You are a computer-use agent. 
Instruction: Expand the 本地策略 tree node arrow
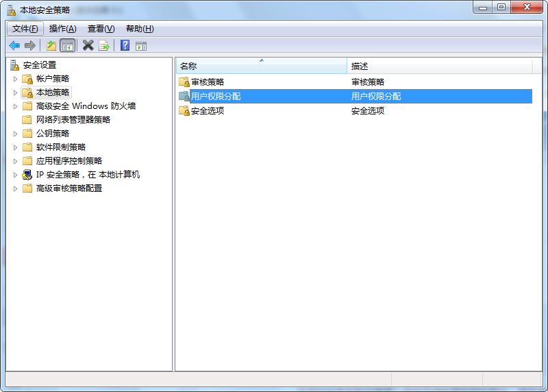15,93
